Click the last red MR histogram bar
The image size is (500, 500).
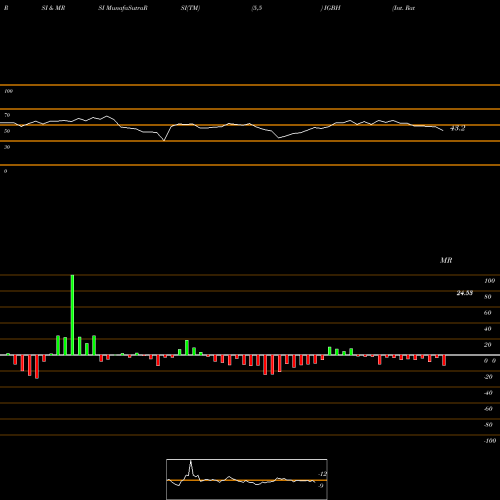[444, 361]
